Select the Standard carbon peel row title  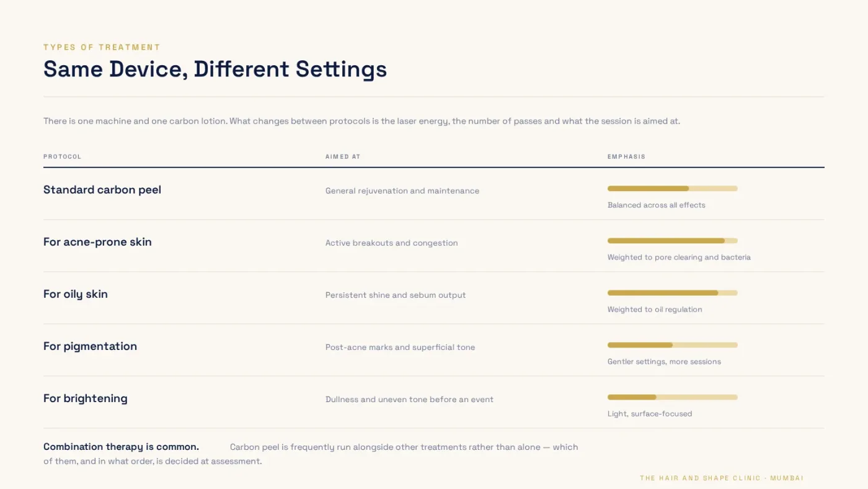click(x=102, y=190)
